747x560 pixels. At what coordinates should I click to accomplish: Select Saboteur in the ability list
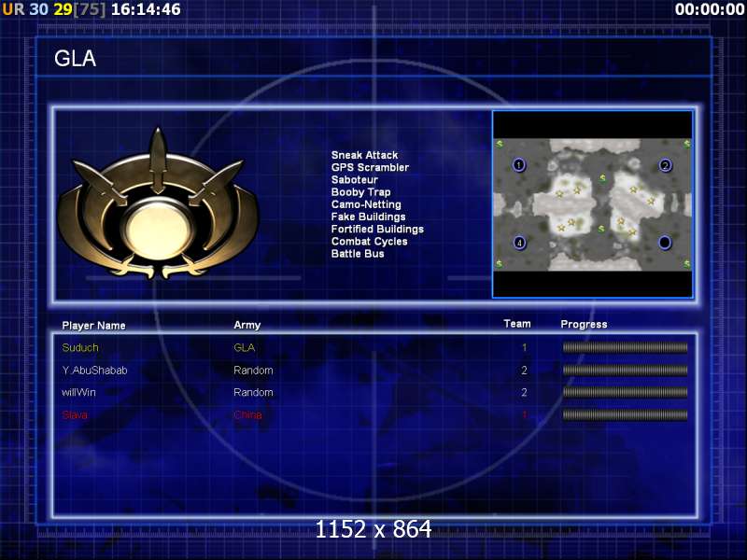[355, 179]
